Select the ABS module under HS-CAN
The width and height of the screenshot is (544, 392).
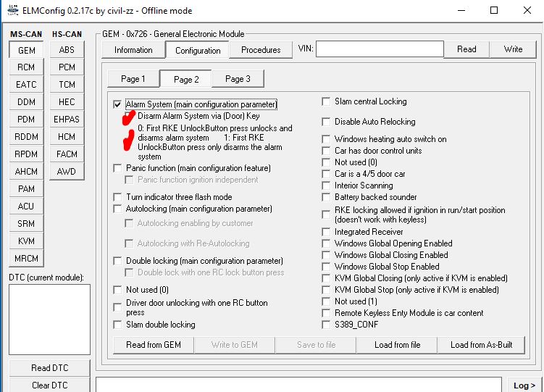tap(67, 50)
